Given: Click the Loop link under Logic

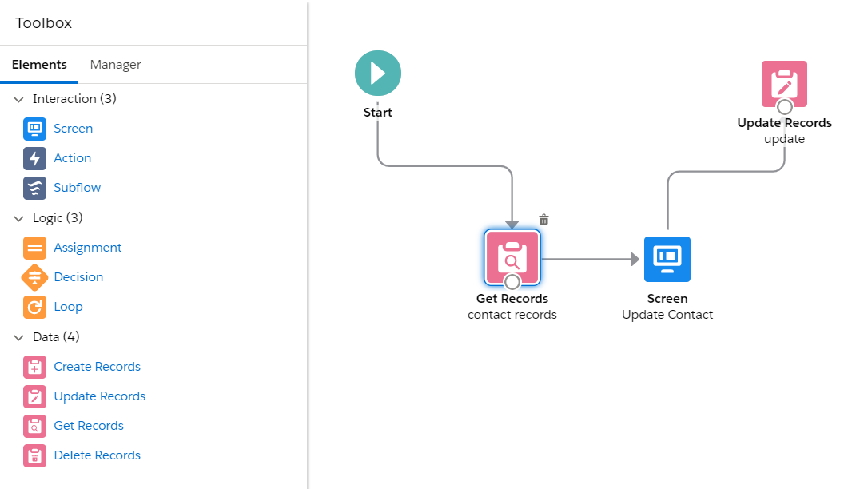Looking at the screenshot, I should (68, 307).
